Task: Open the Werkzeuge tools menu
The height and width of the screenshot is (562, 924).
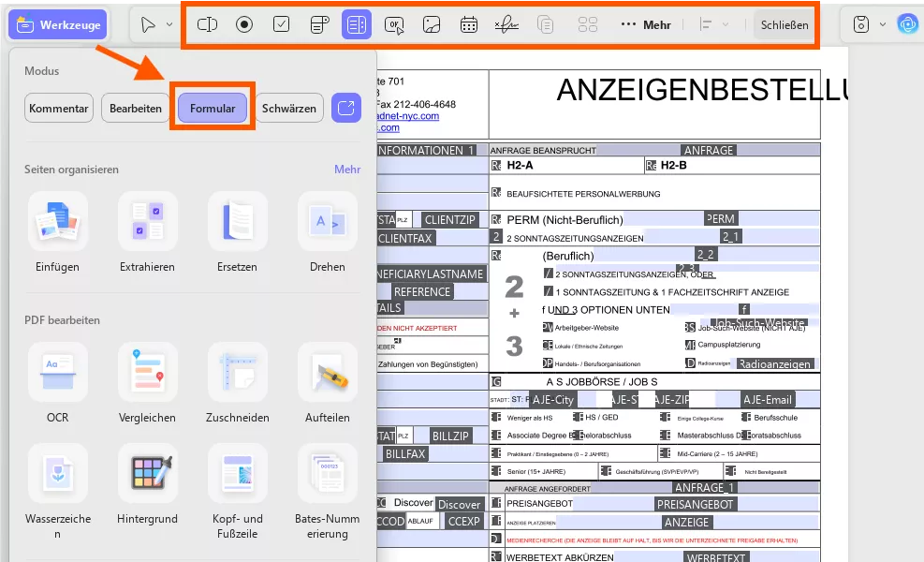Action: 58,24
